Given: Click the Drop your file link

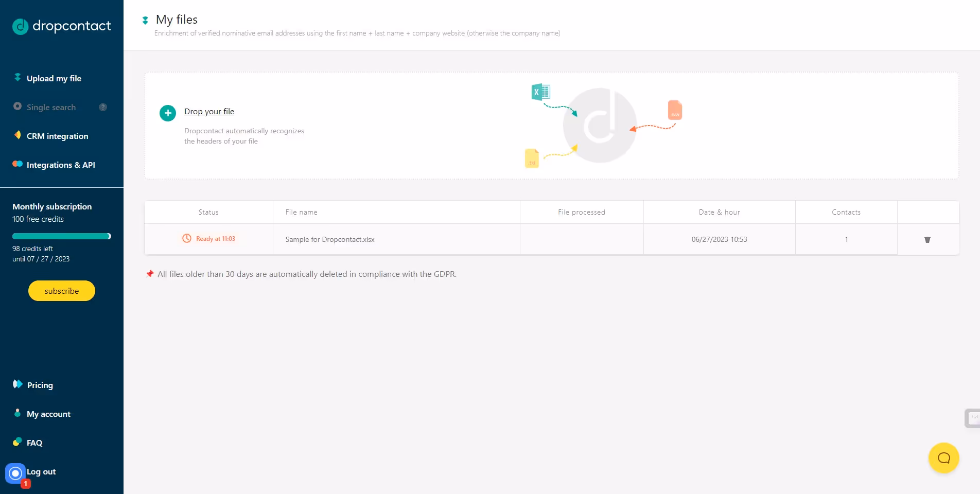Looking at the screenshot, I should [209, 112].
